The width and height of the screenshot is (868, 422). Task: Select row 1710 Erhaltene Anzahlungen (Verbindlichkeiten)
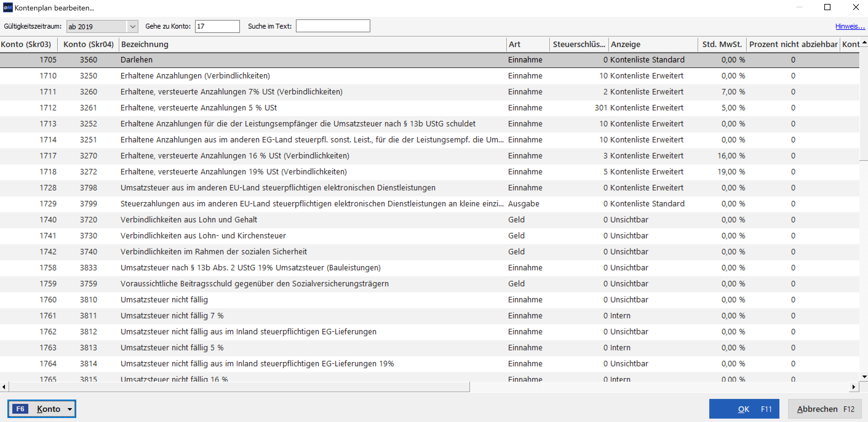[429, 76]
